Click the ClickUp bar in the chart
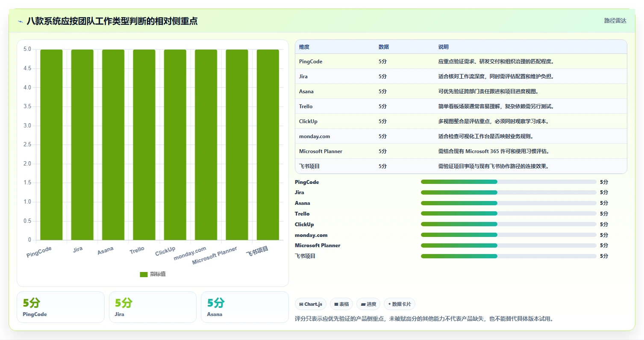 pyautogui.click(x=175, y=145)
